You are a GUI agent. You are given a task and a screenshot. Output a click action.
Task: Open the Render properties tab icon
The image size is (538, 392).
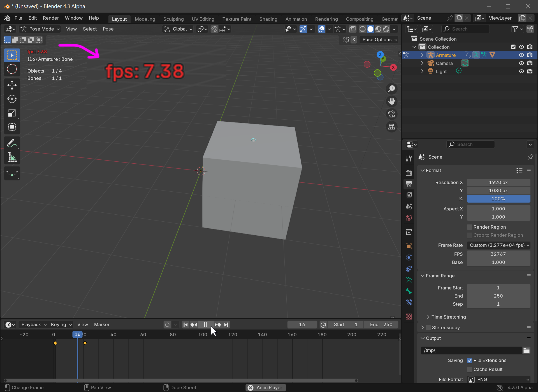point(409,173)
